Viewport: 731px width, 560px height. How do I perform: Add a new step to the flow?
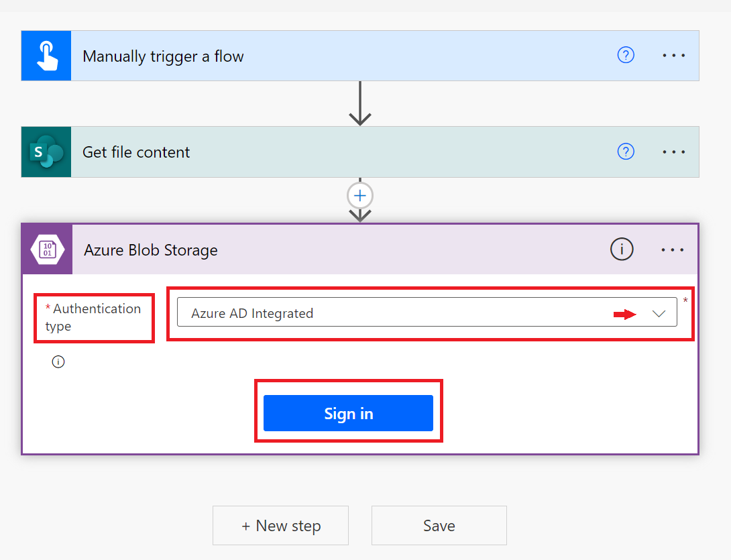280,525
